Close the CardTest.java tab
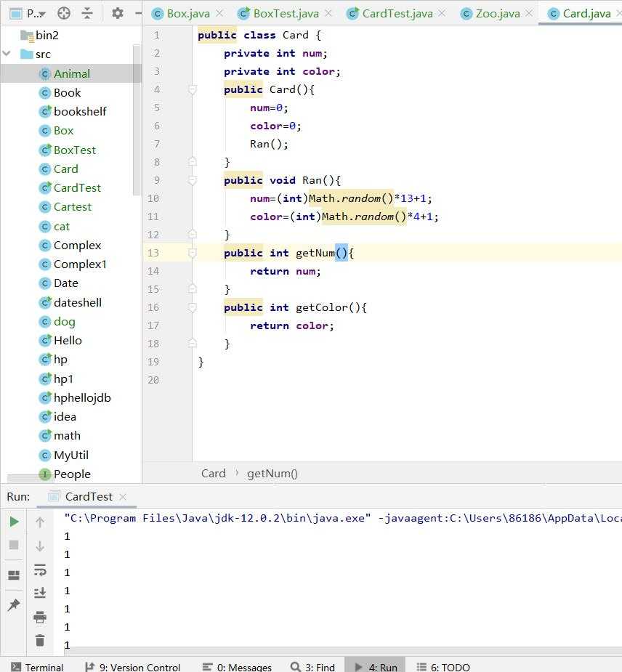The height and width of the screenshot is (672, 622). [x=442, y=13]
